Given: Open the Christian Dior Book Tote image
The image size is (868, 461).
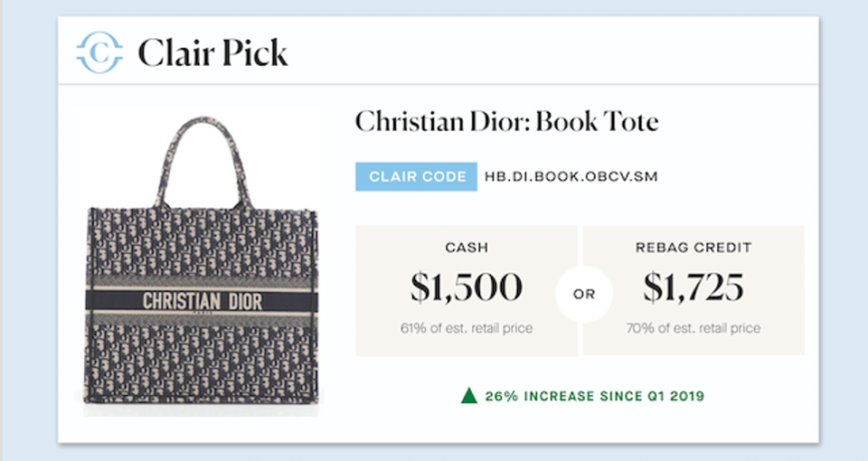Looking at the screenshot, I should pyautogui.click(x=202, y=261).
